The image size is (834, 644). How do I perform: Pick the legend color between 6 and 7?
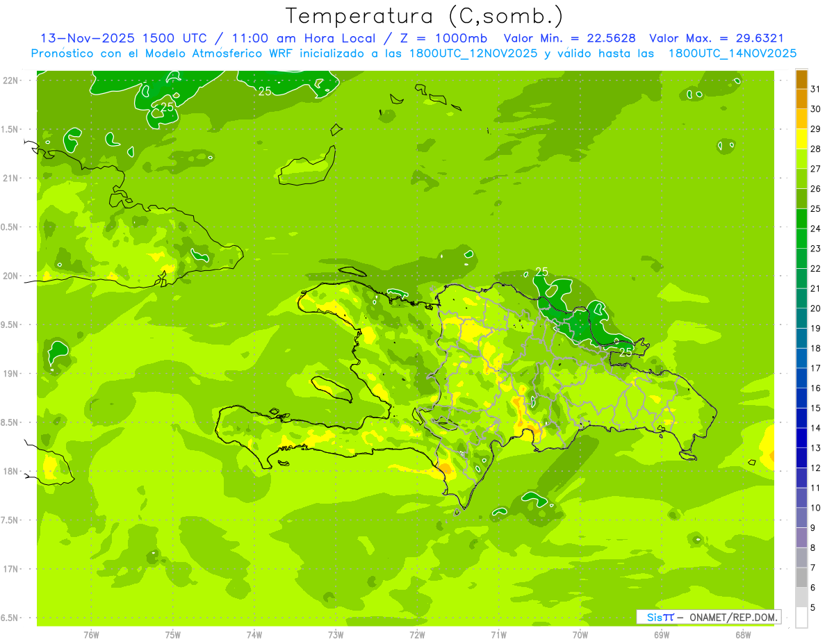tap(801, 578)
